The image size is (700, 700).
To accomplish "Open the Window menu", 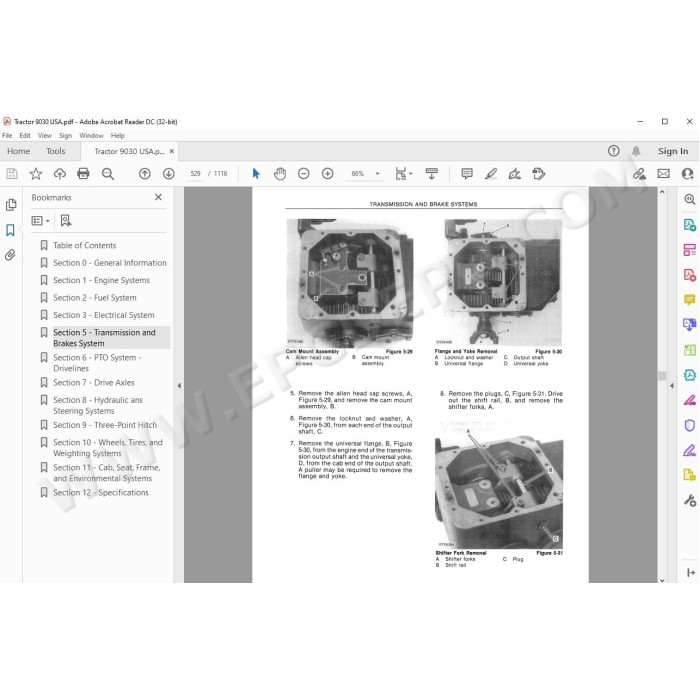I will [91, 135].
